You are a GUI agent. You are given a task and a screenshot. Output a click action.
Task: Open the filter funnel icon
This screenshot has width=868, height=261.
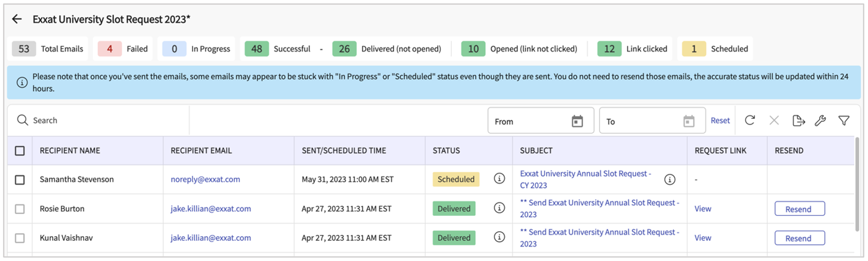844,120
